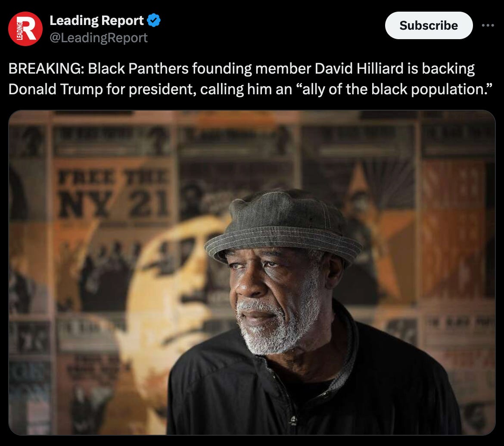Open the Leading Report profile avatar

[x=25, y=28]
